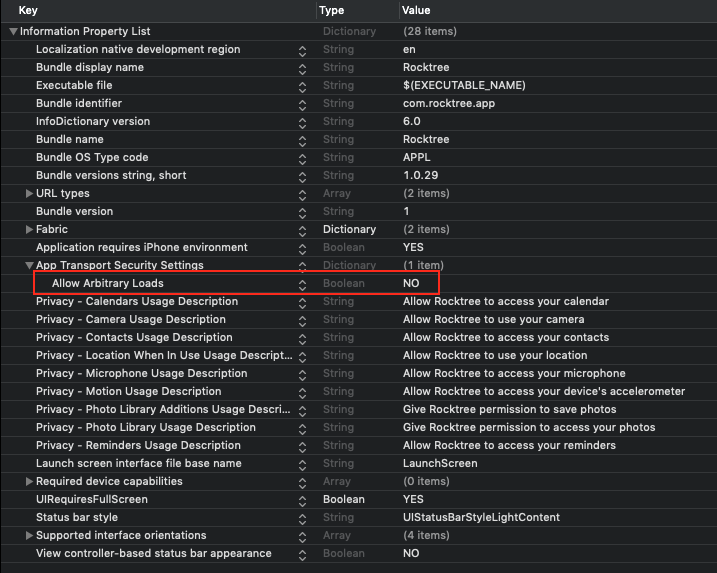Viewport: 717px width, 573px height.
Task: Collapse App Transport Security Settings
Action: pyautogui.click(x=29, y=265)
